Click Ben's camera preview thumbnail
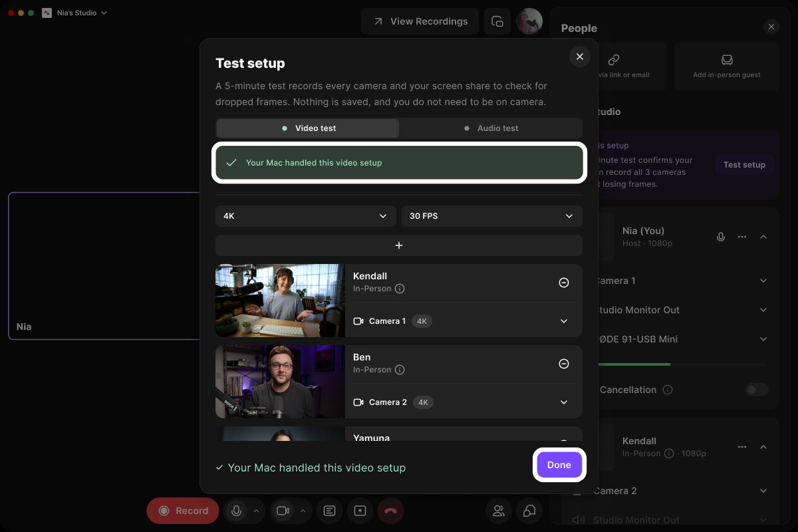798x532 pixels. pyautogui.click(x=280, y=382)
